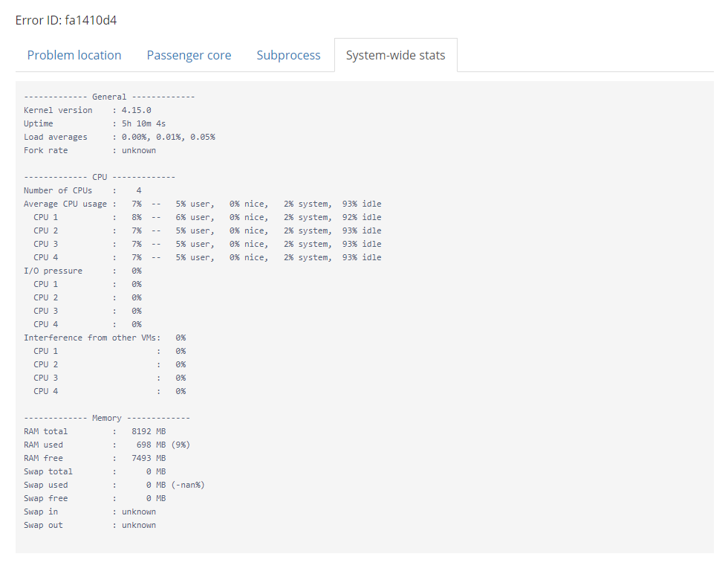Switch to the Passenger core tab
This screenshot has height=571, width=728.
pos(189,55)
